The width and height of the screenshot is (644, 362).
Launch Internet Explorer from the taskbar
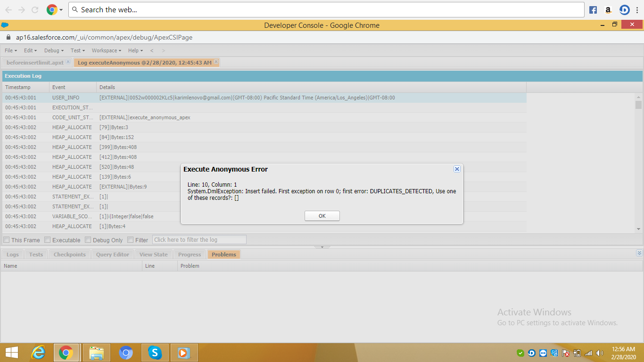click(38, 353)
